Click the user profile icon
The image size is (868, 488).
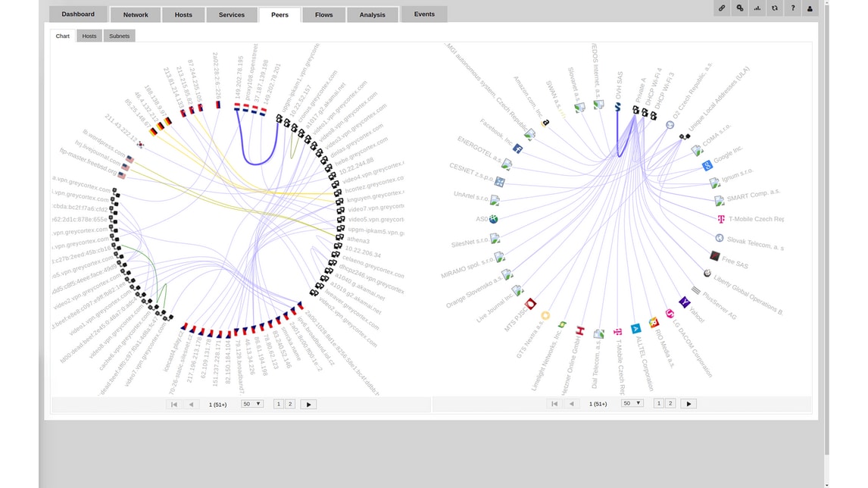810,8
